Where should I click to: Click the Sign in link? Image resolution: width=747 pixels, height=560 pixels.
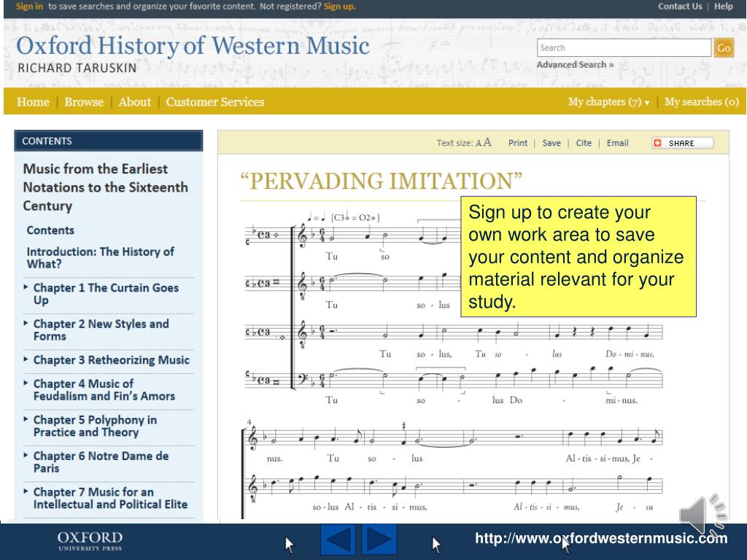tap(29, 6)
